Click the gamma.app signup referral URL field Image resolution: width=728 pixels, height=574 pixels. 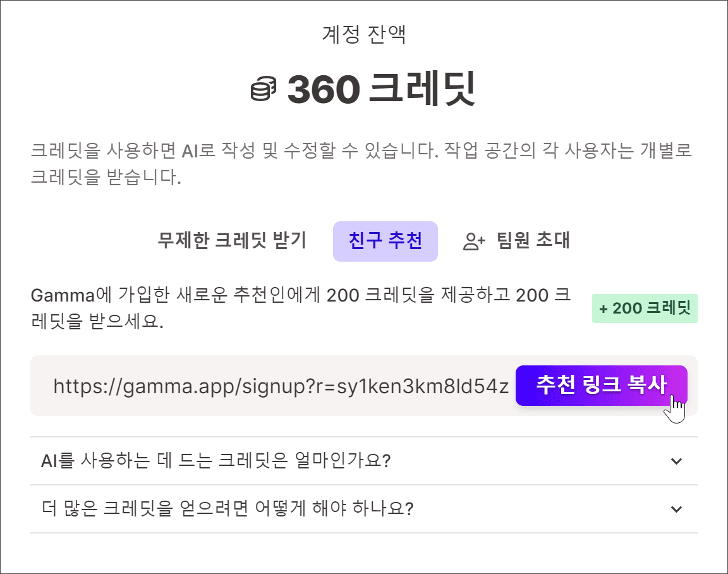coord(281,386)
